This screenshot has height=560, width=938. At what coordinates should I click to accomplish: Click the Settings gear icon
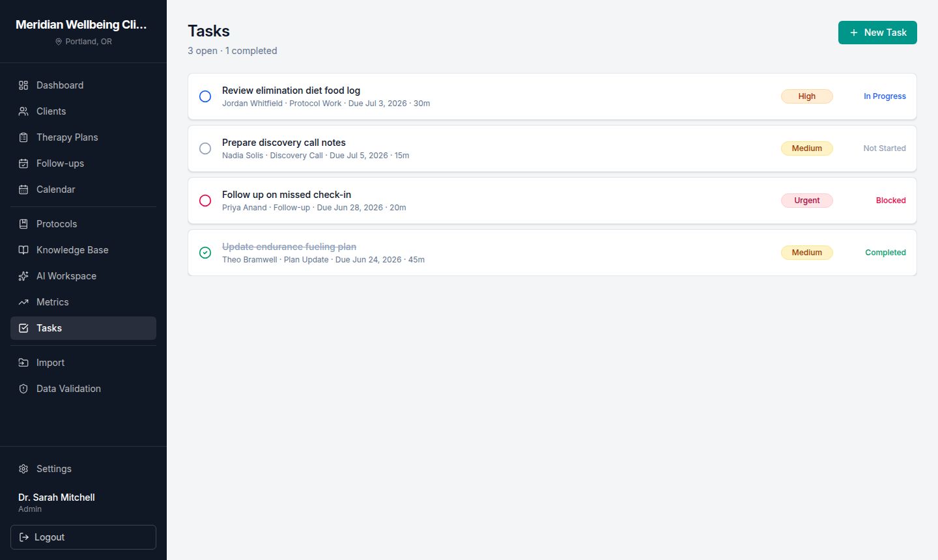(x=23, y=469)
